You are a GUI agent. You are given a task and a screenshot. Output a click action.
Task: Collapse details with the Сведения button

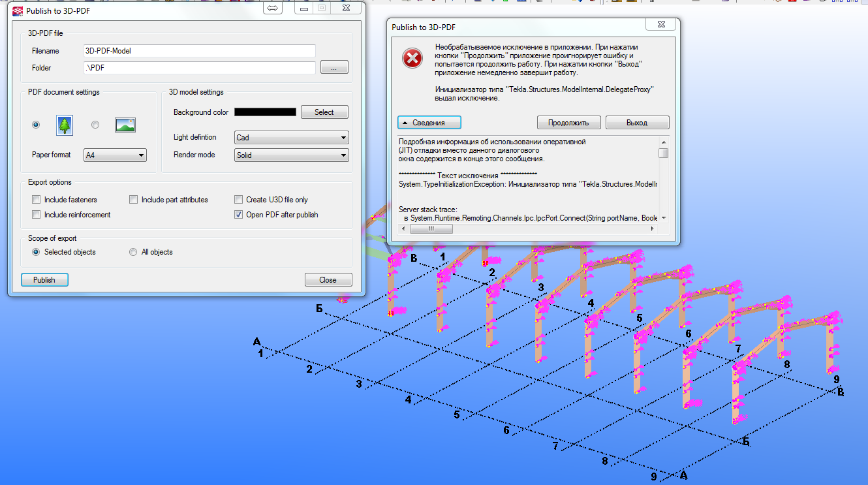tap(429, 123)
